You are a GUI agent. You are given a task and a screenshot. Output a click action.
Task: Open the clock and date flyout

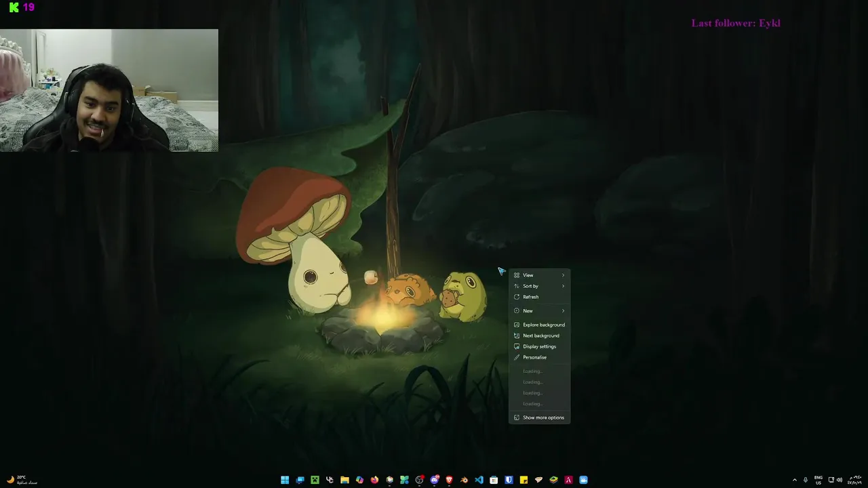tap(854, 480)
